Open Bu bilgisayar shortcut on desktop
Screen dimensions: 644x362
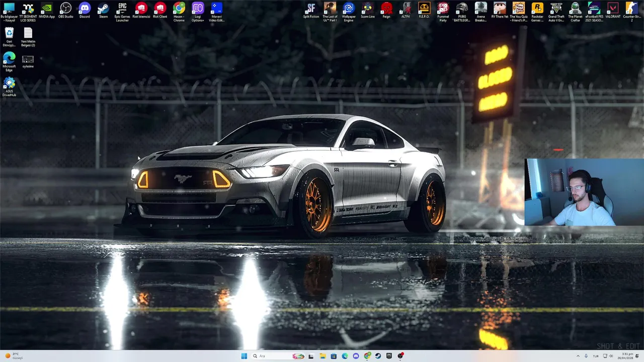coord(9,12)
